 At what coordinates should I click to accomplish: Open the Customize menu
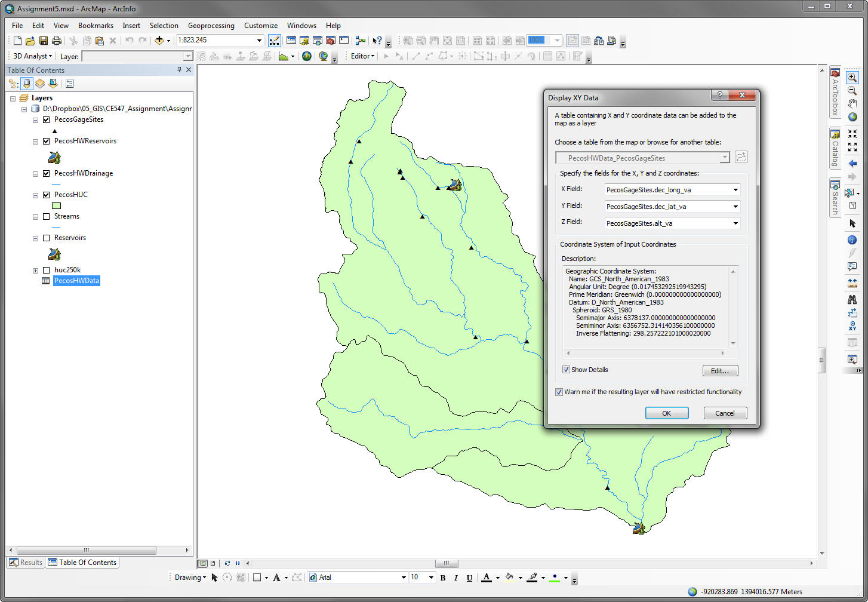point(261,26)
